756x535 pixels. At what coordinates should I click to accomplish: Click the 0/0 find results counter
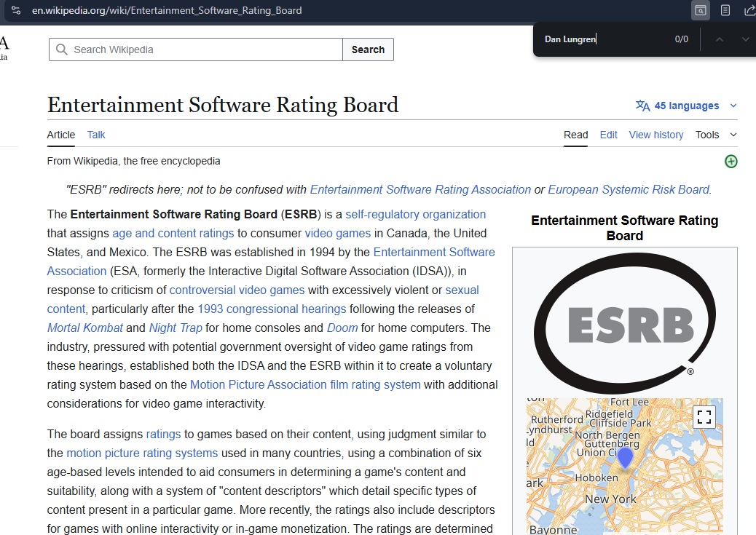pyautogui.click(x=681, y=39)
